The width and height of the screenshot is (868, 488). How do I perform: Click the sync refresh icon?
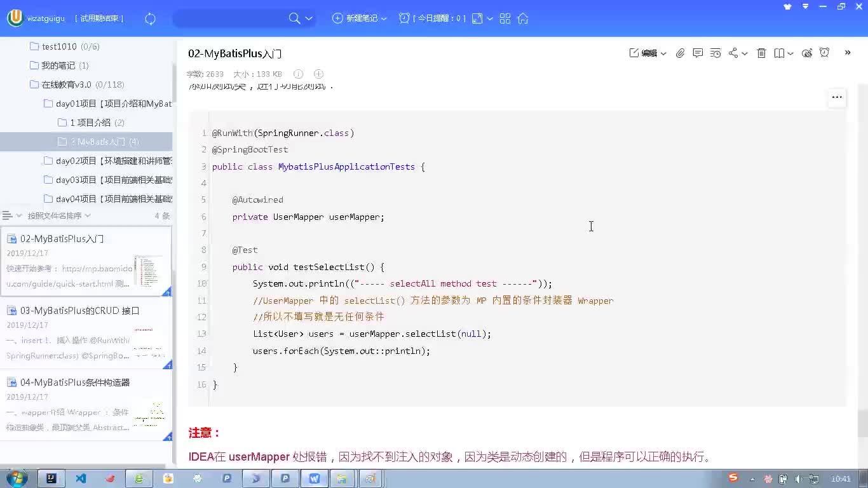pyautogui.click(x=151, y=19)
